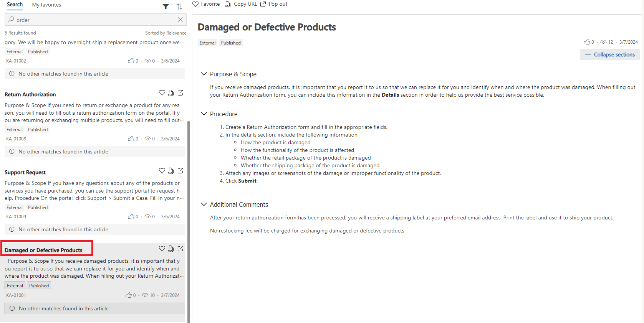Click the 5 Results found label
Viewport: 644px width, 323px height.
(20, 33)
